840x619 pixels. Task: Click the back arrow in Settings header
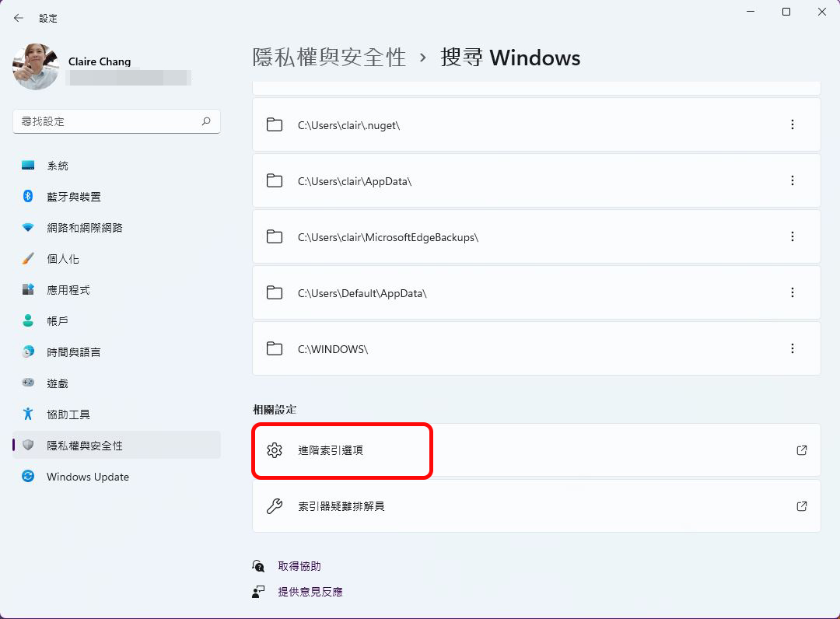tap(19, 18)
